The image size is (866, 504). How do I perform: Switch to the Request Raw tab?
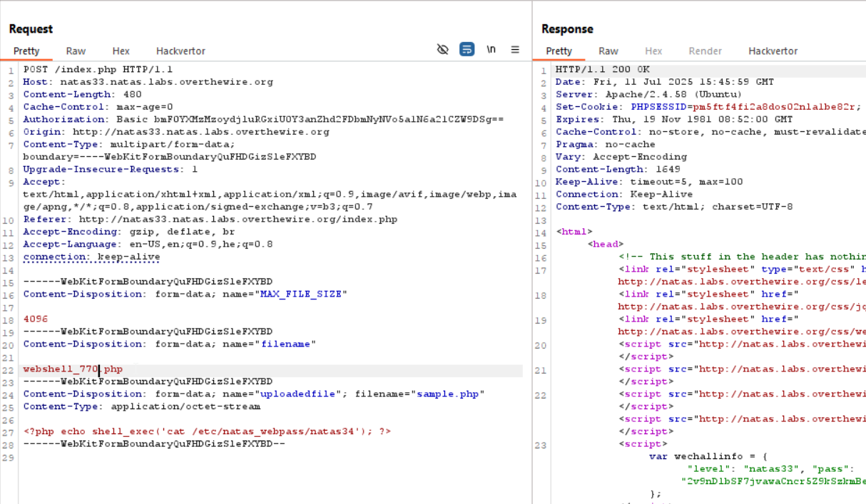(76, 51)
